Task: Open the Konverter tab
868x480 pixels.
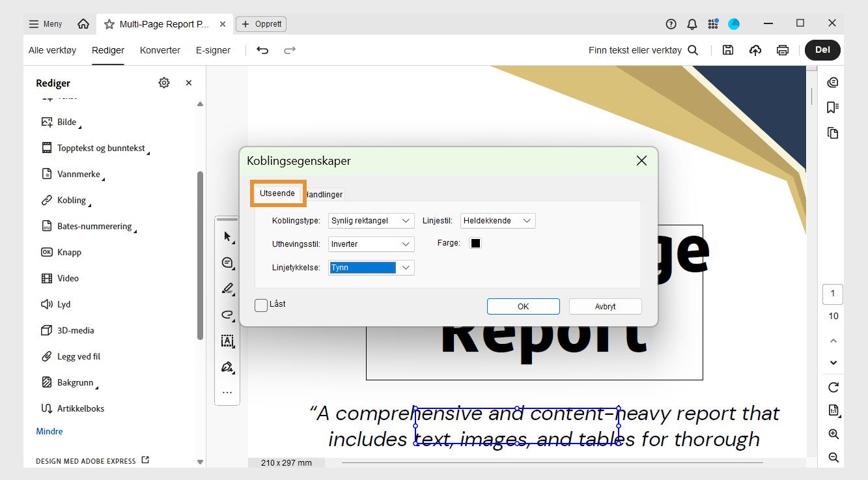Action: [160, 50]
